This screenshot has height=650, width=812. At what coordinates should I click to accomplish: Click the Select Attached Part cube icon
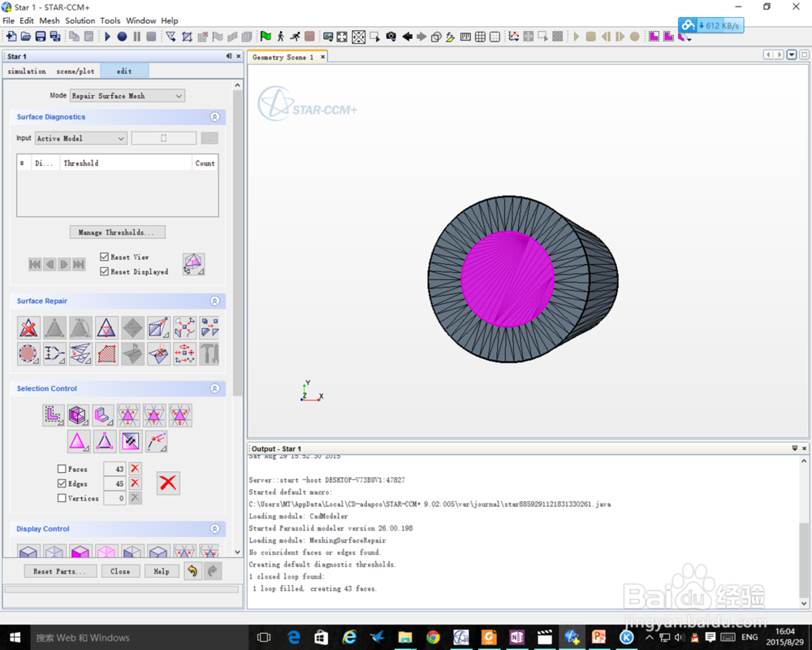pos(78,415)
